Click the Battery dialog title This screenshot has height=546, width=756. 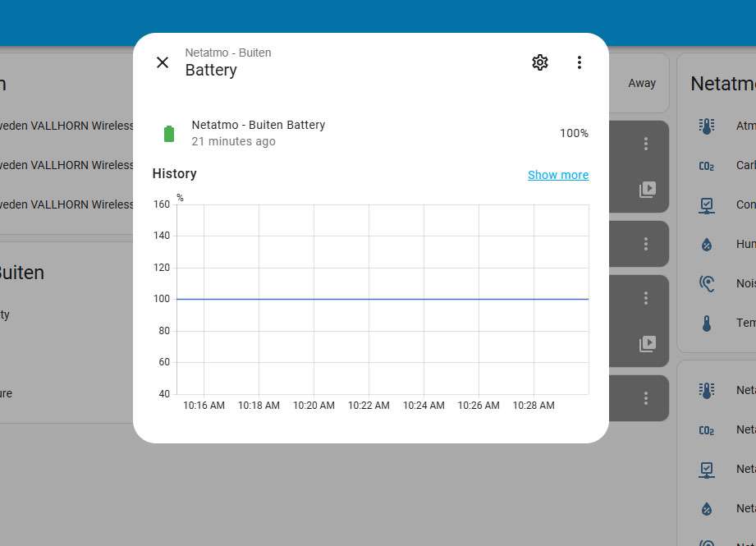(211, 71)
